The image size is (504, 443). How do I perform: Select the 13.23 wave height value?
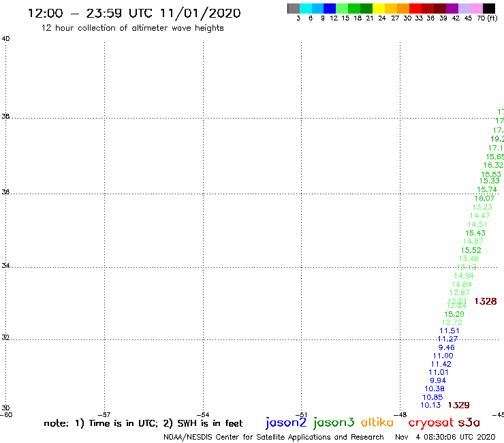tap(482, 207)
